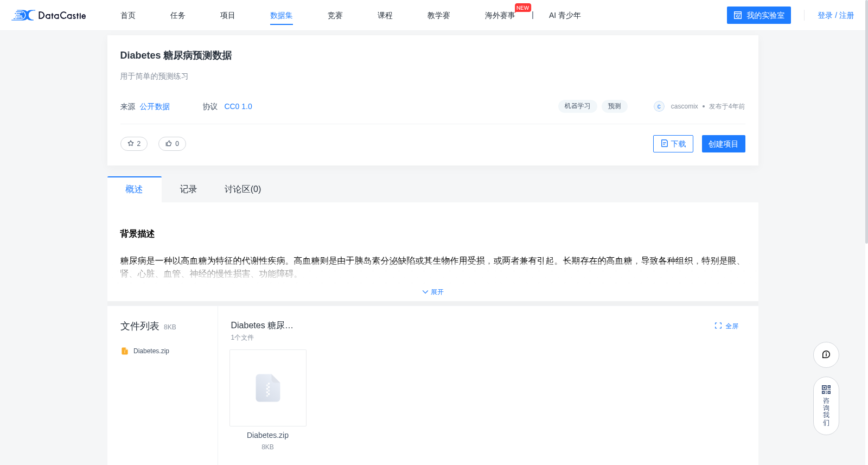This screenshot has height=465, width=868.
Task: Open the 海外赛事 menu item
Action: (x=500, y=15)
